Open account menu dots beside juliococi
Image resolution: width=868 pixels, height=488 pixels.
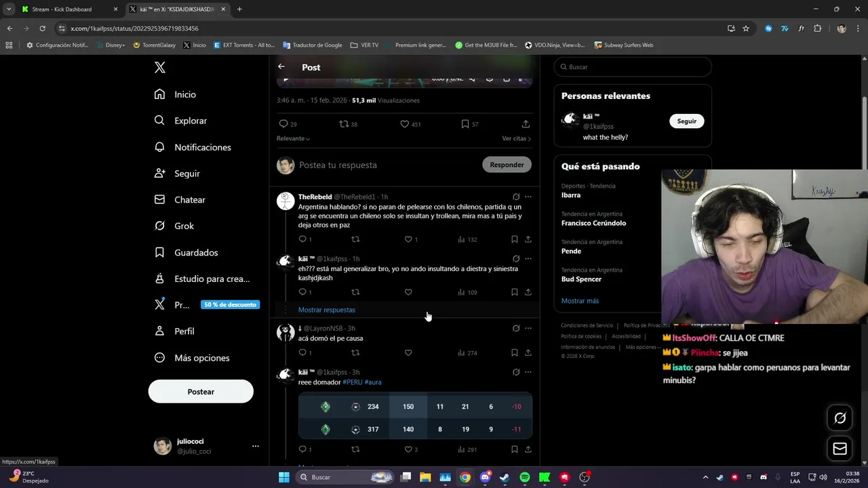tap(256, 446)
